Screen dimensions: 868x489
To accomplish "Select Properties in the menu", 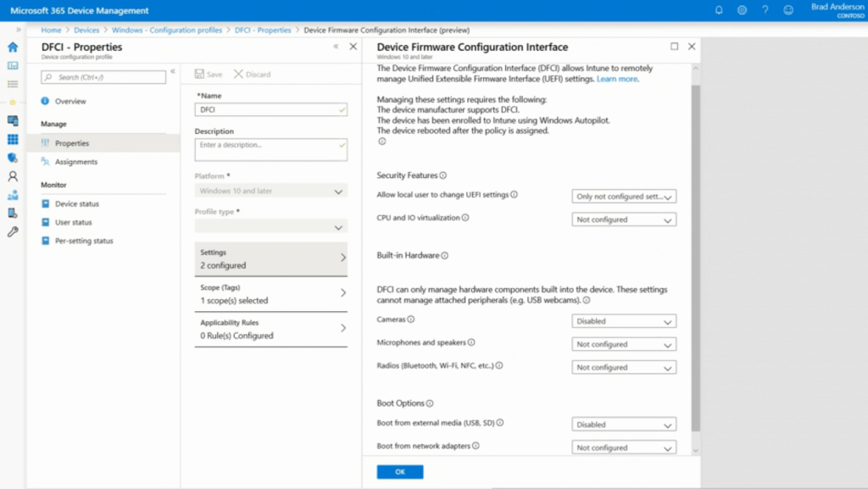I will 103,143.
